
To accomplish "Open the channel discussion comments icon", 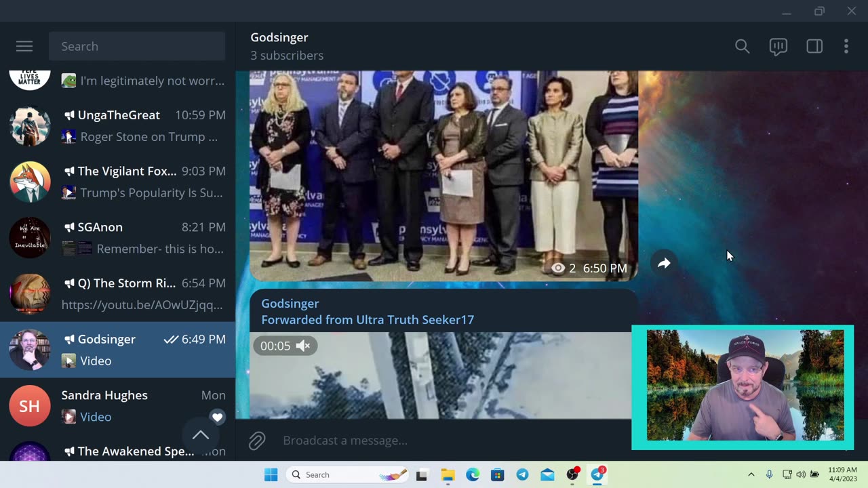I will [778, 46].
